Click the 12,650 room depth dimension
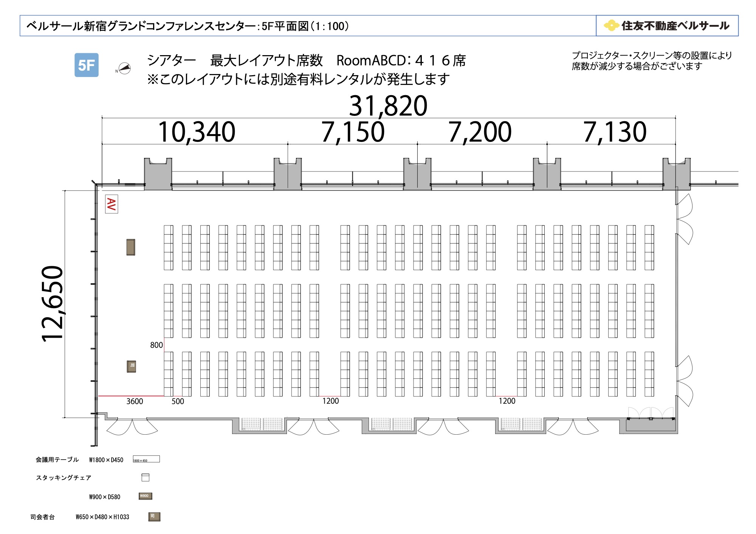This screenshot has height=534, width=756. coord(53,304)
